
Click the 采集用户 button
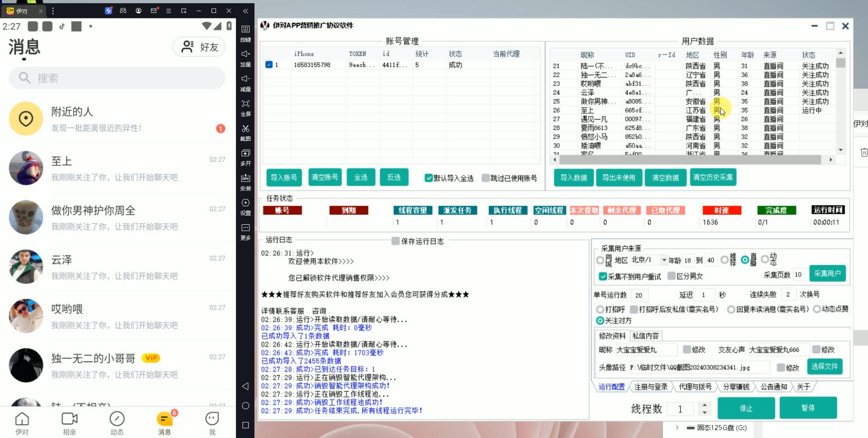(827, 274)
